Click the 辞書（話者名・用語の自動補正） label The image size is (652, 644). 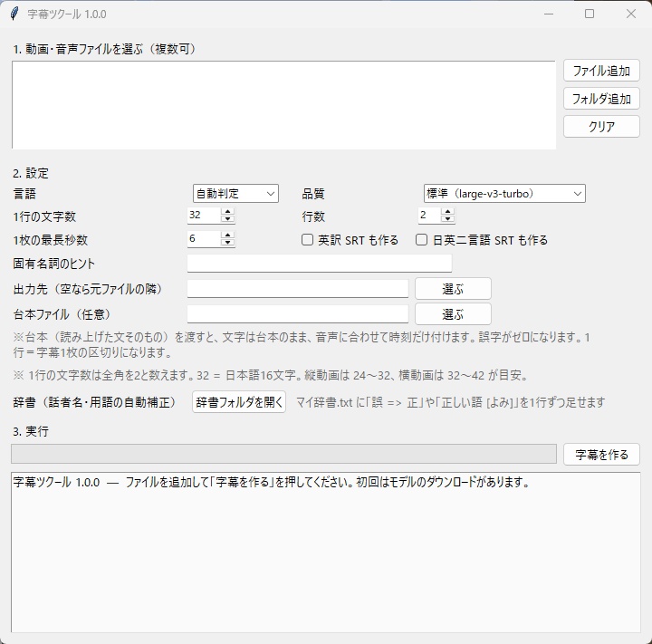pyautogui.click(x=96, y=402)
